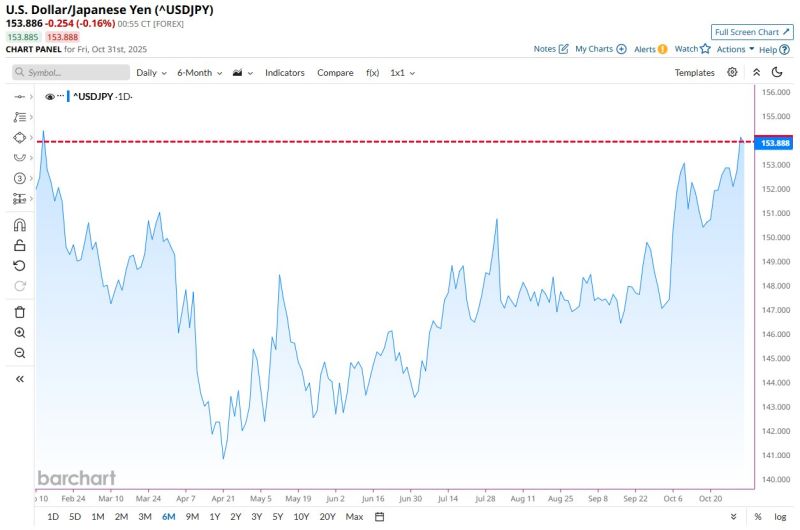Open the 6-Month period dropdown
Viewport: 800px width, 530px height.
pos(199,72)
